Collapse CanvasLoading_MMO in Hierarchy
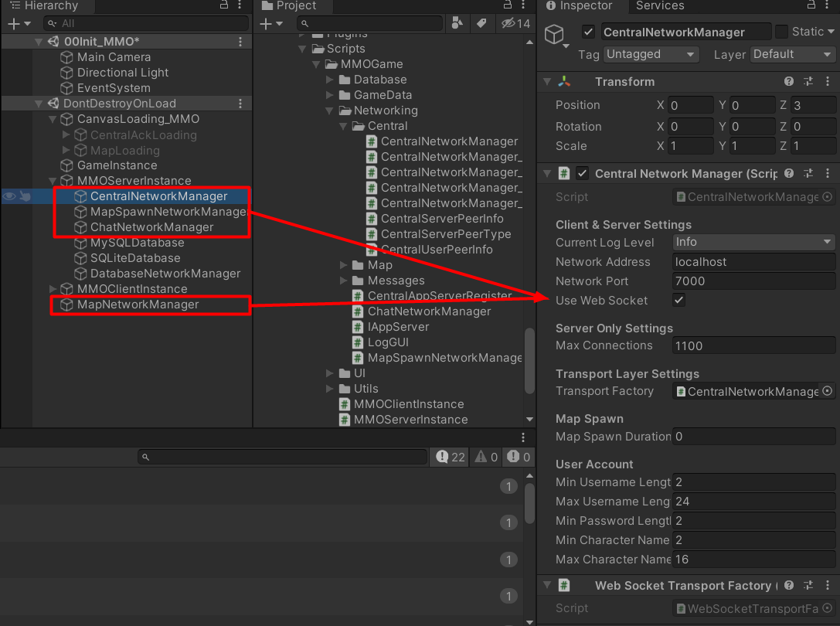Screen dimensions: 840x626 [53, 119]
